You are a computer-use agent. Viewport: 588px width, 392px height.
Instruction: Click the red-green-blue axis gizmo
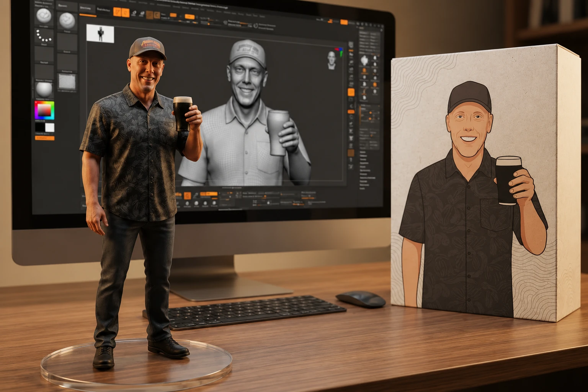pos(340,52)
